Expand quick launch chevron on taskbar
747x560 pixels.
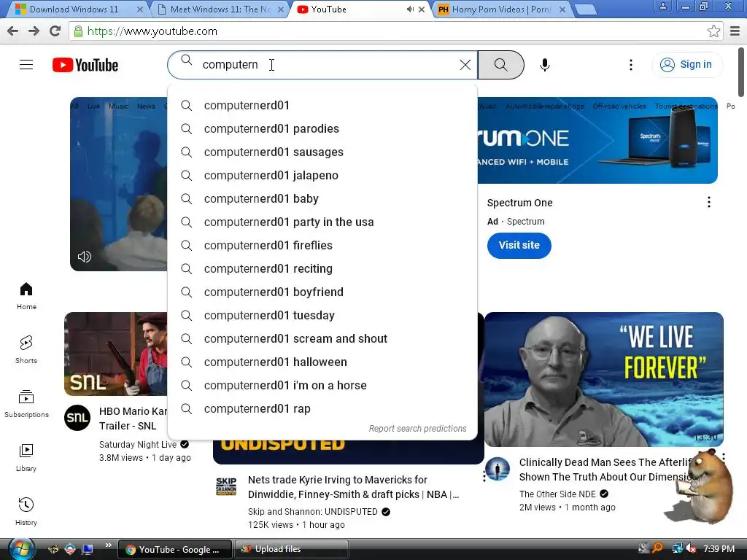pyautogui.click(x=108, y=545)
